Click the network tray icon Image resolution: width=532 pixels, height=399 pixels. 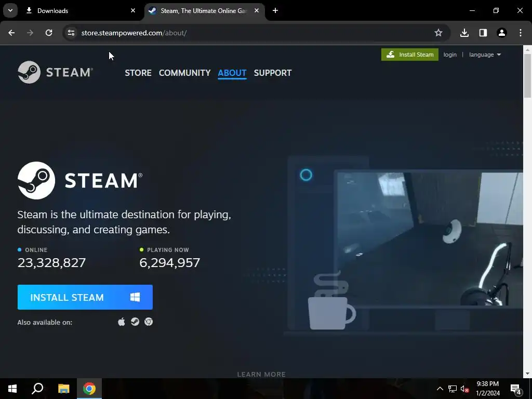(453, 389)
